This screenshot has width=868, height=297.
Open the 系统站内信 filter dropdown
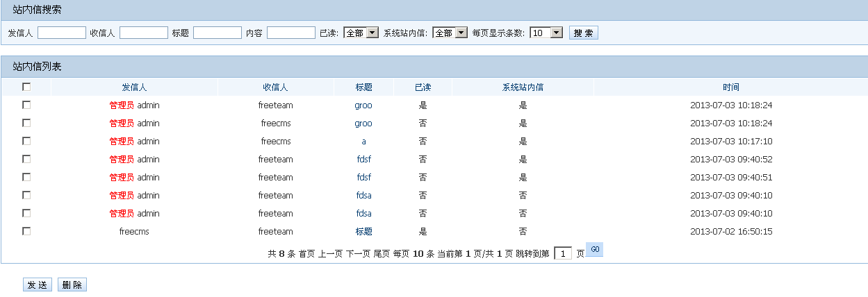click(x=450, y=33)
